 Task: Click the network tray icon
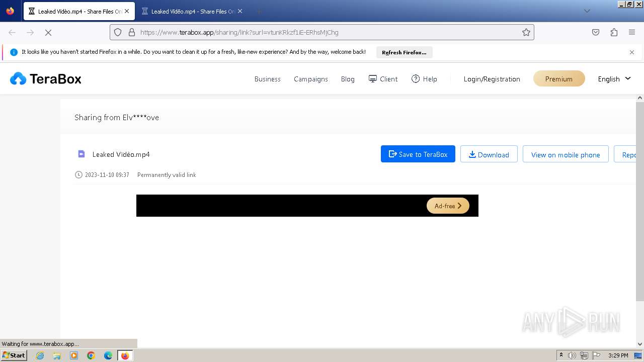584,355
